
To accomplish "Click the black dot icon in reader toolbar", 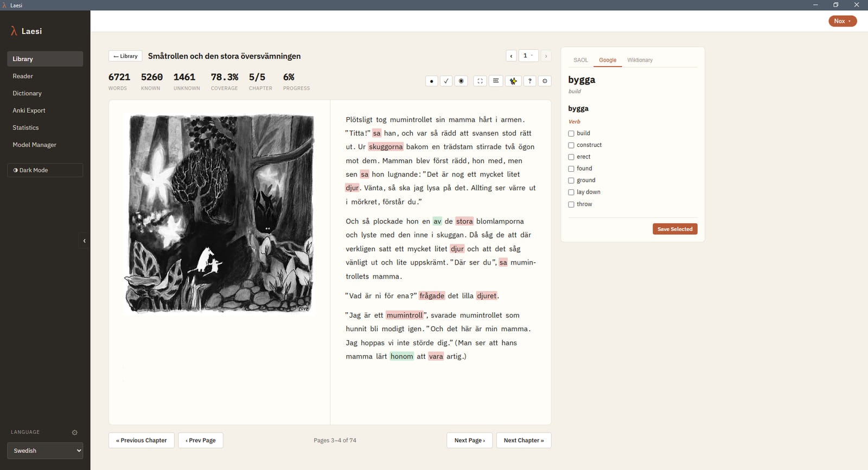I will pyautogui.click(x=432, y=81).
